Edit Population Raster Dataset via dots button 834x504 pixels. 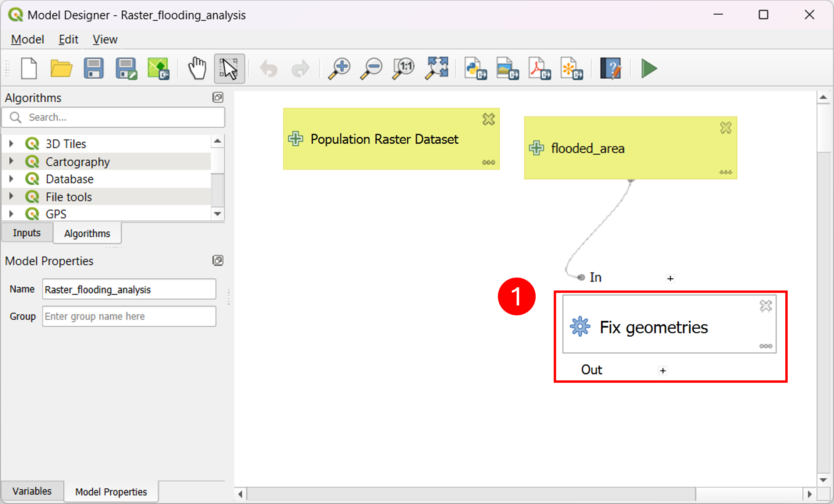click(x=488, y=162)
